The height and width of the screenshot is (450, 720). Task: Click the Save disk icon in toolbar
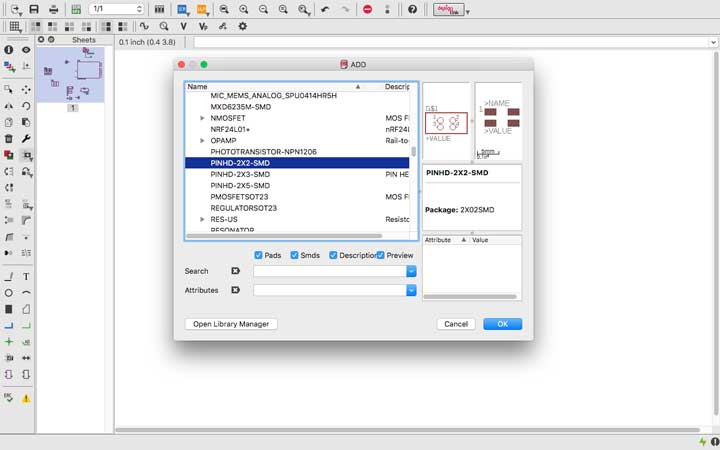pyautogui.click(x=34, y=9)
